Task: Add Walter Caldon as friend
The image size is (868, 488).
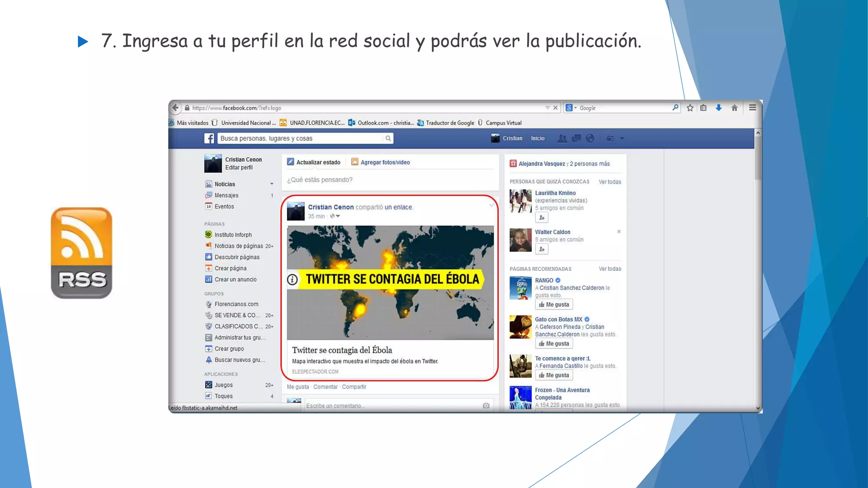Action: [542, 250]
